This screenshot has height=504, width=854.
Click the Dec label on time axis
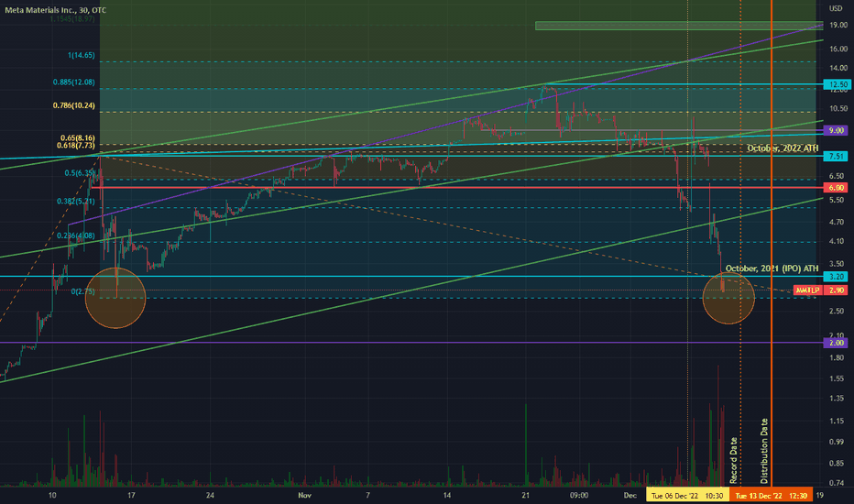click(630, 495)
